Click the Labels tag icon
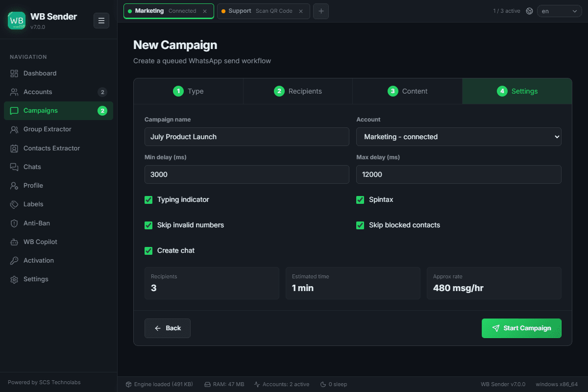Image resolution: width=588 pixels, height=392 pixels. 14,204
